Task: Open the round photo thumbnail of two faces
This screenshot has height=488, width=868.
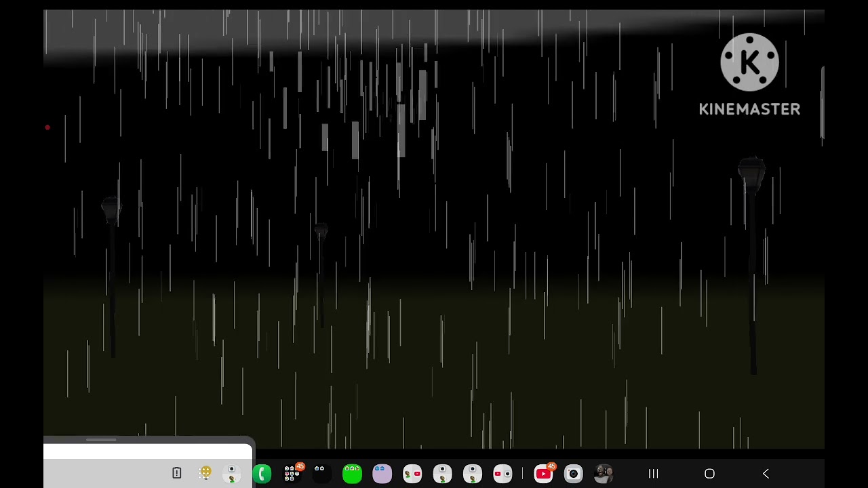Action: pos(604,474)
